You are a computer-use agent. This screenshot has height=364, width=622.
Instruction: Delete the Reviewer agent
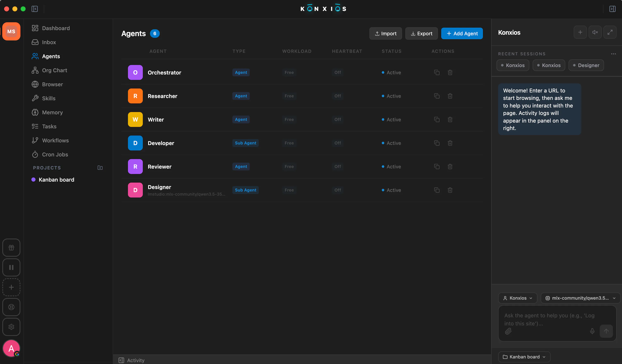coord(450,167)
